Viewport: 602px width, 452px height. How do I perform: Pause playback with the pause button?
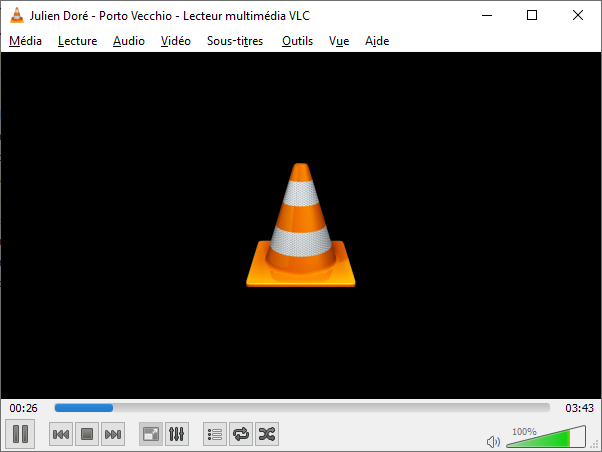point(20,434)
